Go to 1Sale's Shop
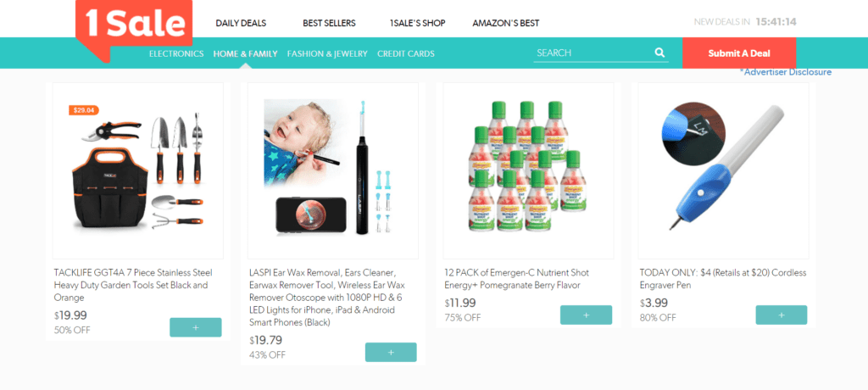This screenshot has height=390, width=868. pos(417,23)
